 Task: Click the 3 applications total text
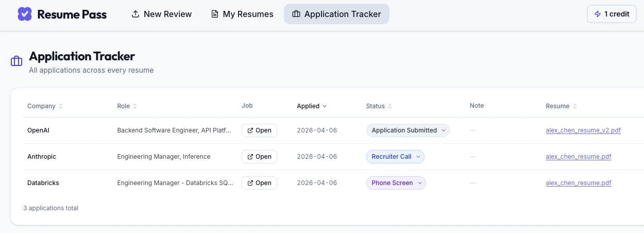pyautogui.click(x=50, y=208)
